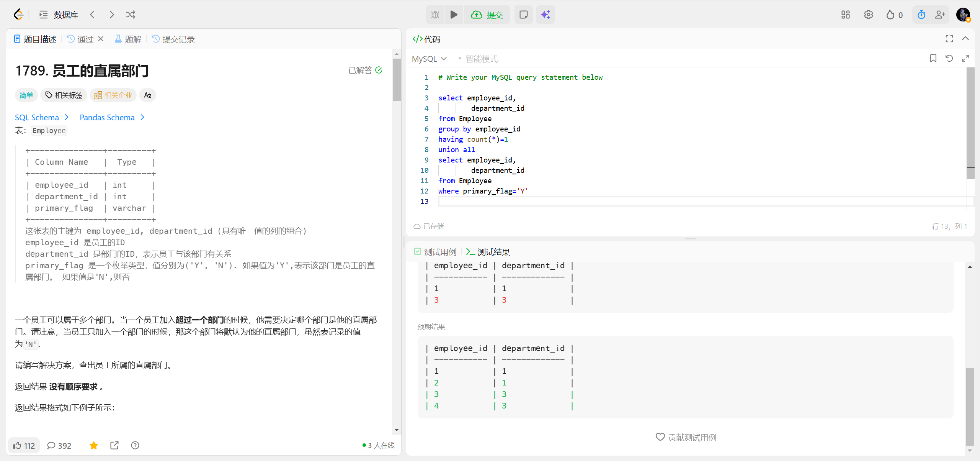Collapse the code panel with chevron up
Viewport: 980px width, 461px height.
pos(965,39)
